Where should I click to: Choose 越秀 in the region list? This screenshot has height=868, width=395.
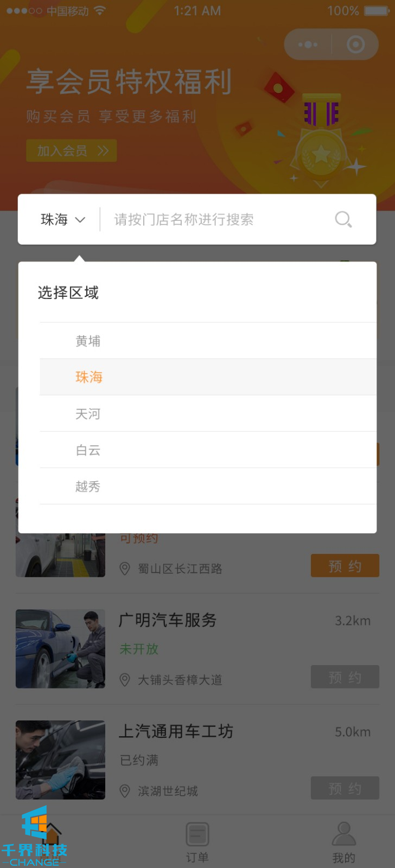point(88,487)
